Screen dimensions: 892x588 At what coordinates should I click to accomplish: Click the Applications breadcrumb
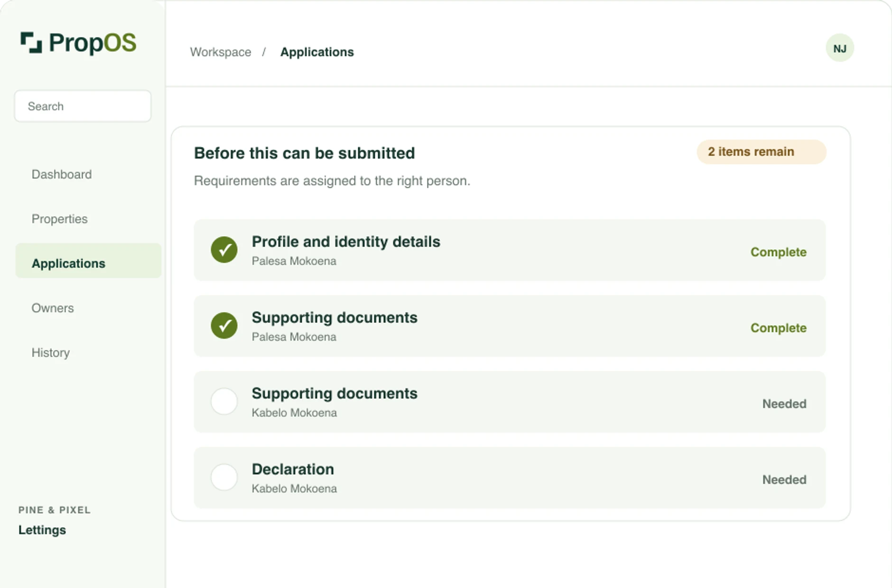coord(317,52)
